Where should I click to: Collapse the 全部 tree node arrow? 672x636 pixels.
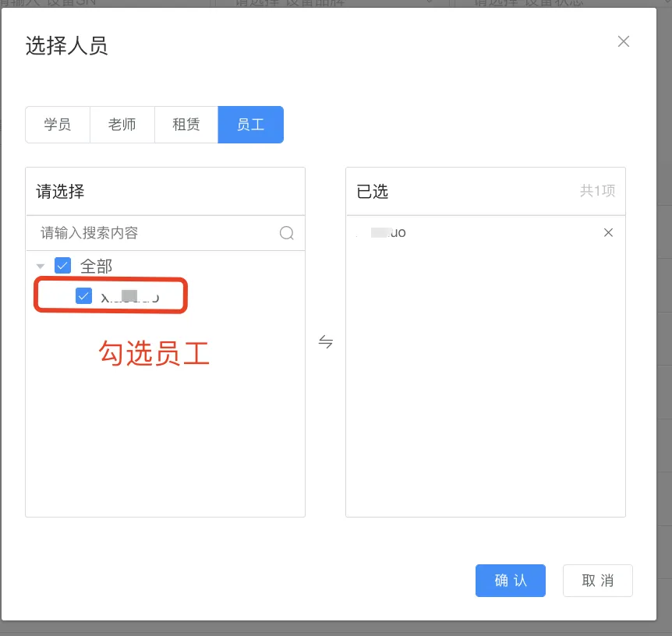[41, 267]
